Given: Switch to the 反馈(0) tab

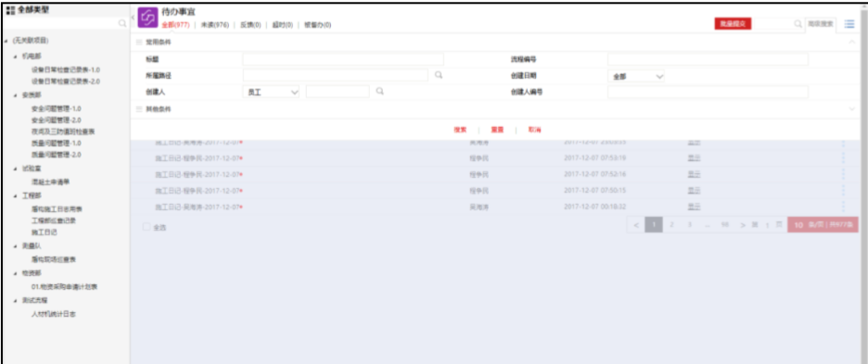Looking at the screenshot, I should click(x=250, y=25).
